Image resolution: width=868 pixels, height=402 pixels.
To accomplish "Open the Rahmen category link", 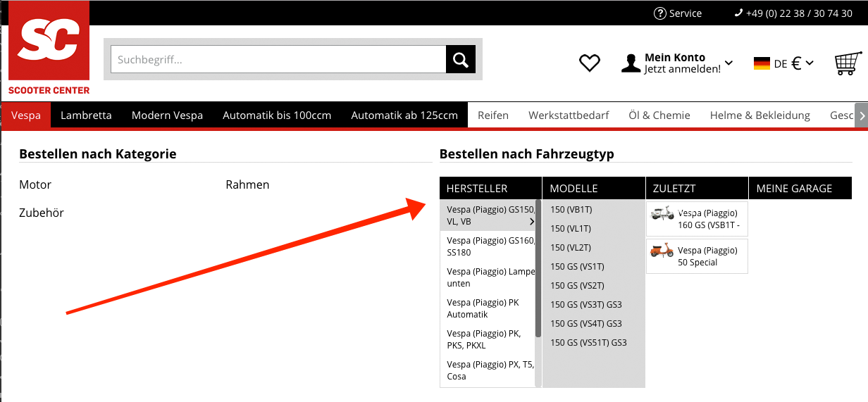I will coord(247,184).
